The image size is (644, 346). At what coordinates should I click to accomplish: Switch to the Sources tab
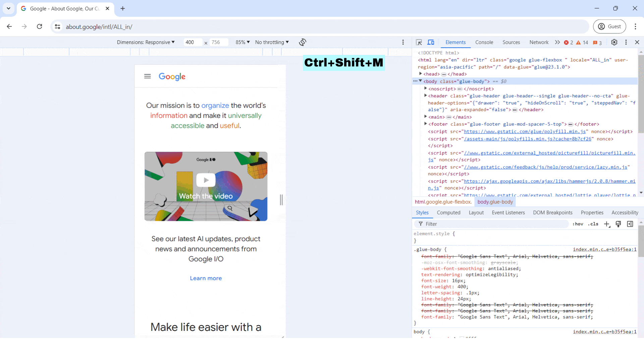click(x=511, y=42)
